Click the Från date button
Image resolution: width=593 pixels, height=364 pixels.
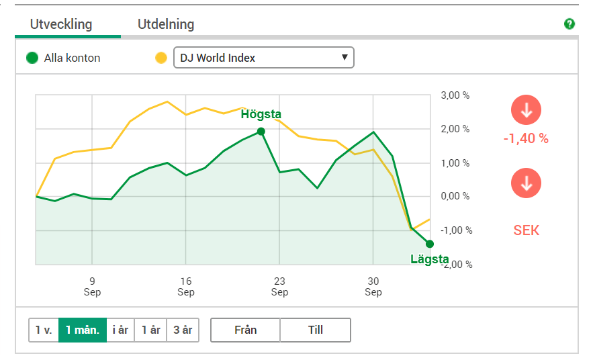[x=246, y=330]
